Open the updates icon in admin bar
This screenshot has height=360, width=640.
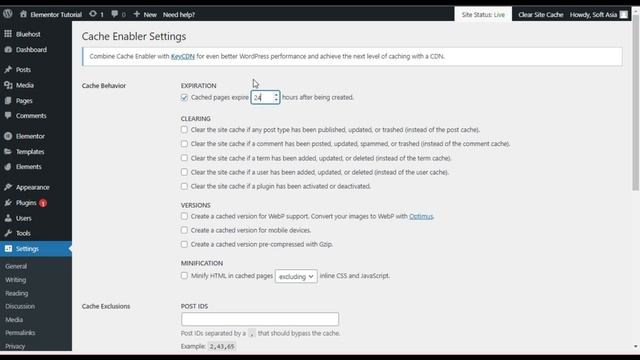pyautogui.click(x=93, y=14)
